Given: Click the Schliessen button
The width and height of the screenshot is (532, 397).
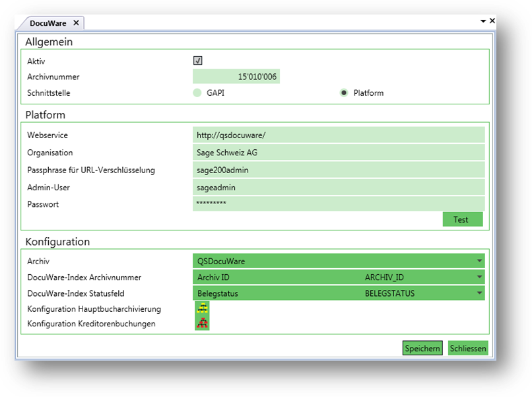Looking at the screenshot, I should pyautogui.click(x=468, y=348).
